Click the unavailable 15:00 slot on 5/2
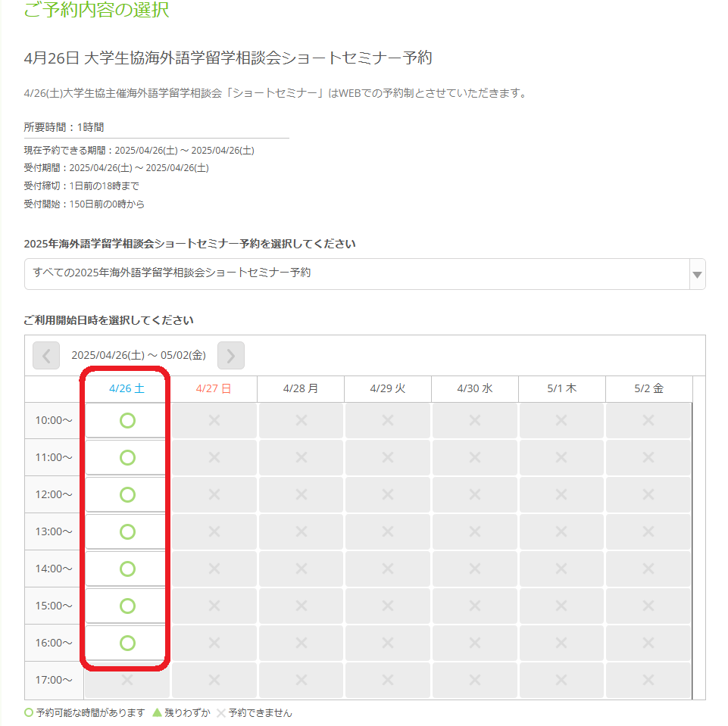 648,606
